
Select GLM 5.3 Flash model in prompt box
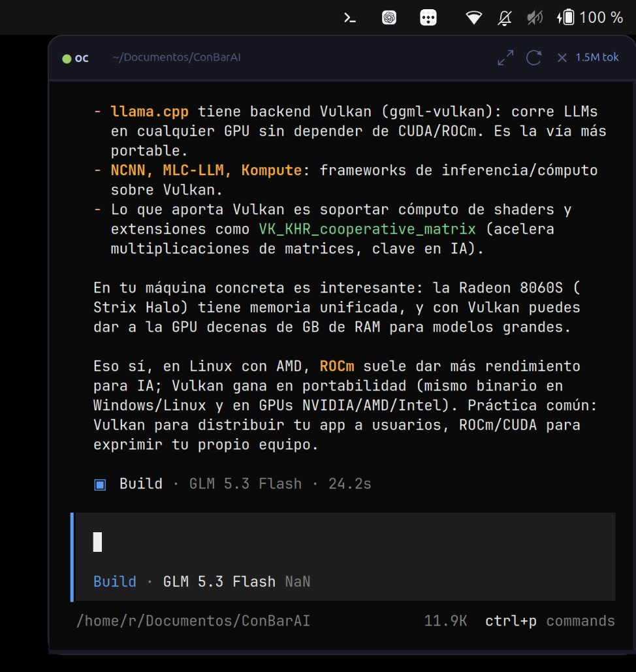point(219,582)
